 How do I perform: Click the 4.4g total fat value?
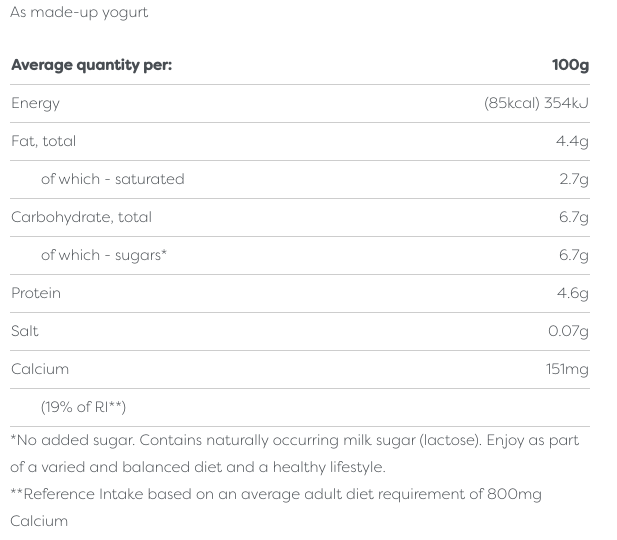pos(572,141)
